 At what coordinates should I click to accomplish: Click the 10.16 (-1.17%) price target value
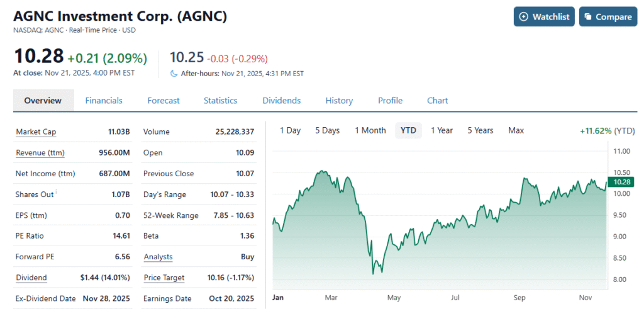(x=231, y=278)
